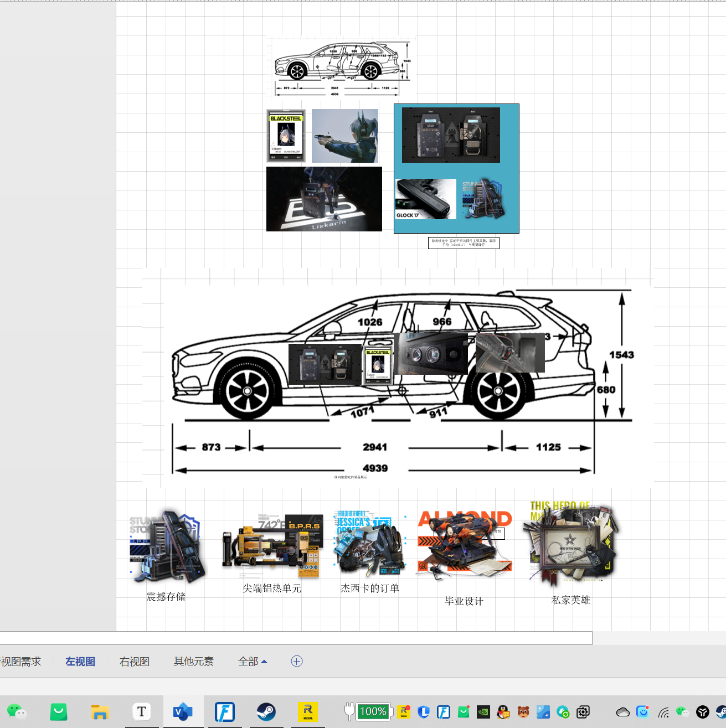The height and width of the screenshot is (728, 726).
Task: Click the 毕业设计 text label
Action: point(464,601)
